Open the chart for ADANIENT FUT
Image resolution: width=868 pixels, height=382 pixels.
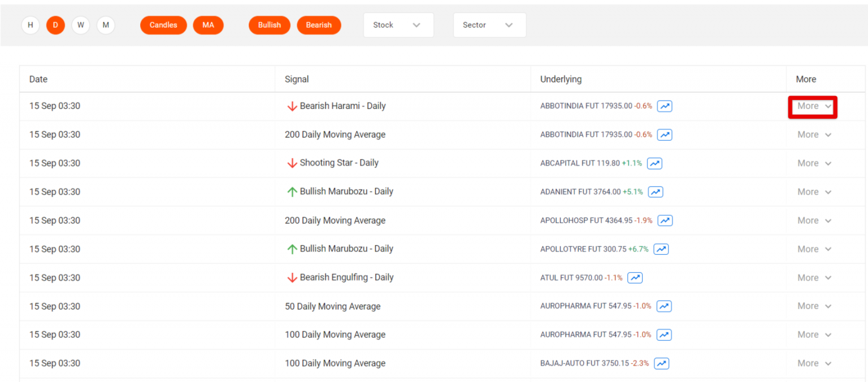coord(656,192)
